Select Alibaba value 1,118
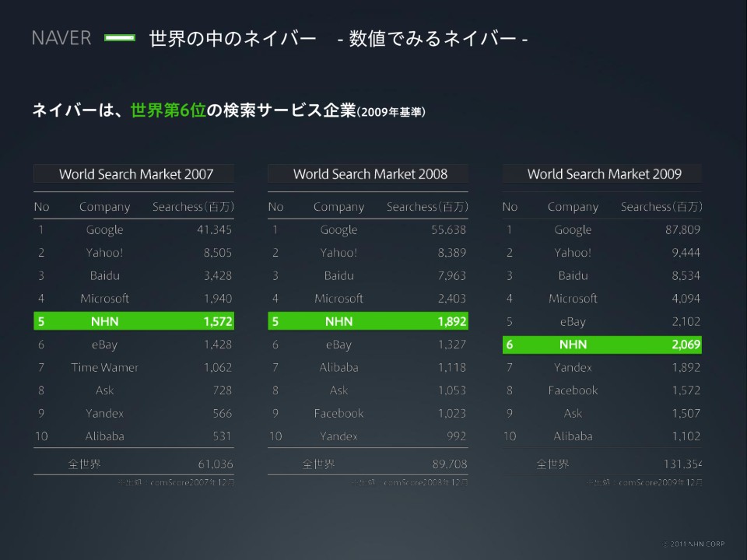Viewport: 747px width, 560px height. pos(452,368)
